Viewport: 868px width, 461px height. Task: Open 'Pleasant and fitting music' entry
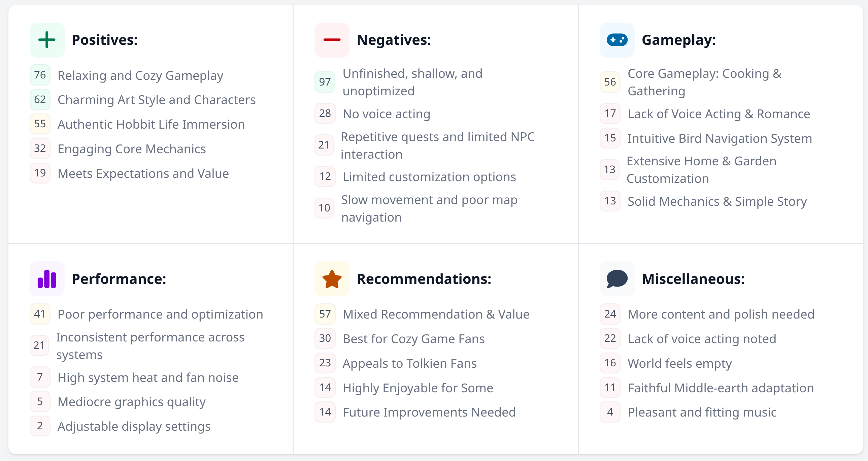point(702,412)
